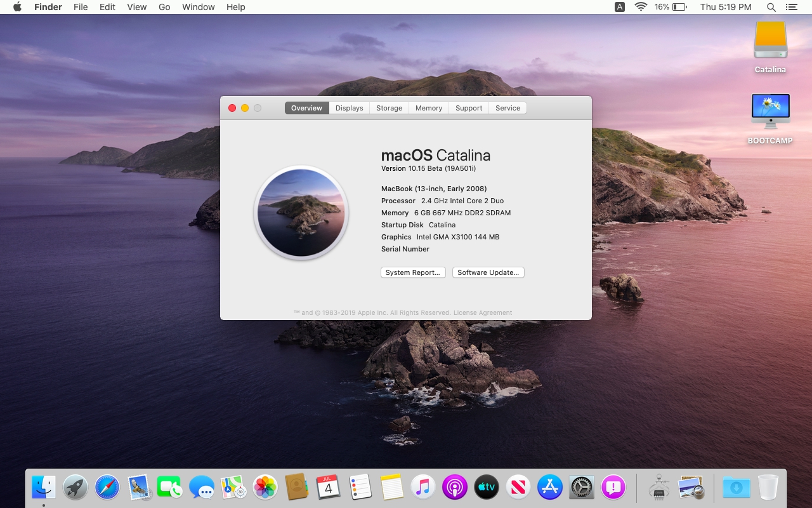Open Feedback Assistant in the Dock

click(613, 487)
